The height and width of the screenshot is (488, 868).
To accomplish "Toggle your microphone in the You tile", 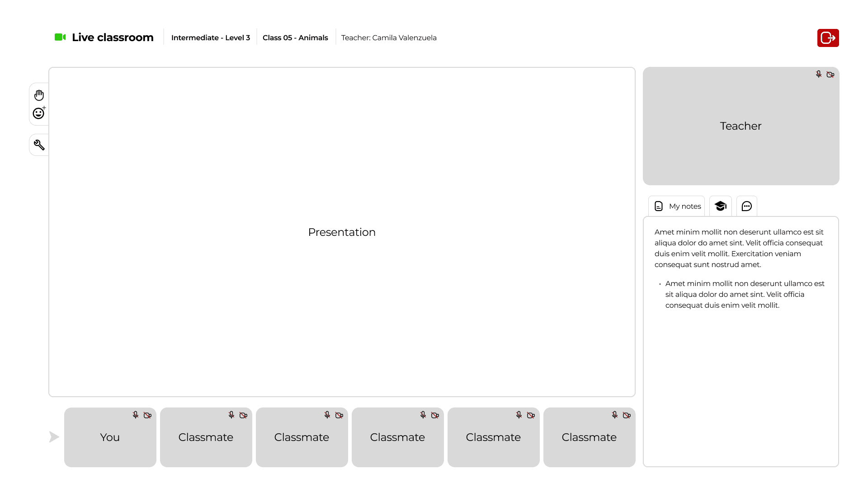I will click(x=136, y=415).
